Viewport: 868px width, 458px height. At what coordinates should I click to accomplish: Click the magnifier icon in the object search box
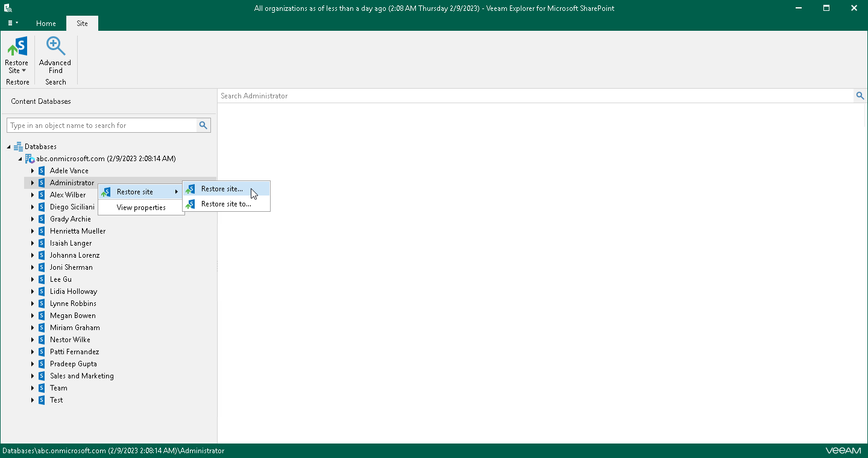[x=203, y=125]
